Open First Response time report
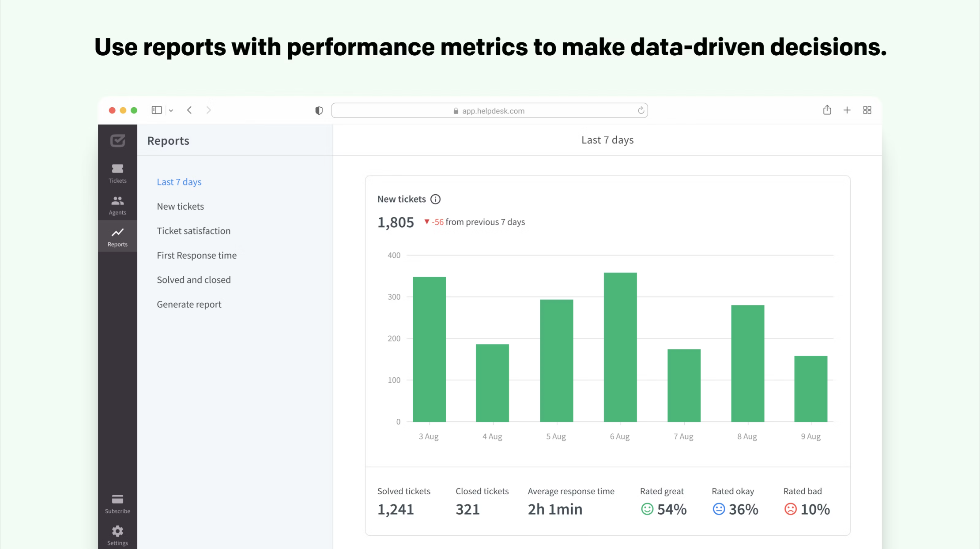Image resolution: width=980 pixels, height=549 pixels. point(196,255)
